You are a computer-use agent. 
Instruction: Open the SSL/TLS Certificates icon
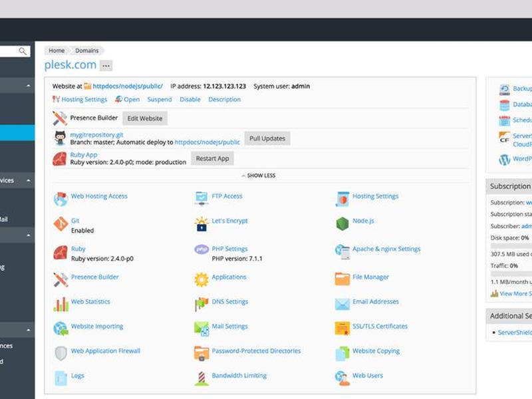tap(342, 329)
